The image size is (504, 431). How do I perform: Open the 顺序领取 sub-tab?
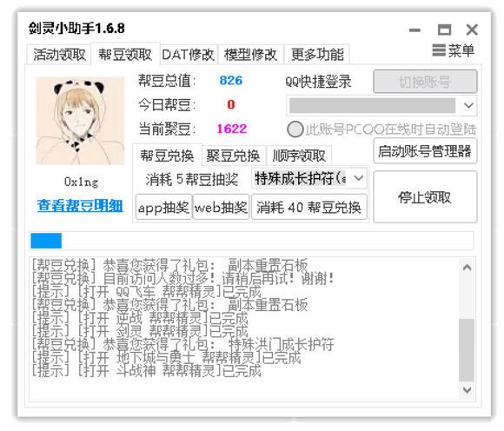[x=299, y=156]
